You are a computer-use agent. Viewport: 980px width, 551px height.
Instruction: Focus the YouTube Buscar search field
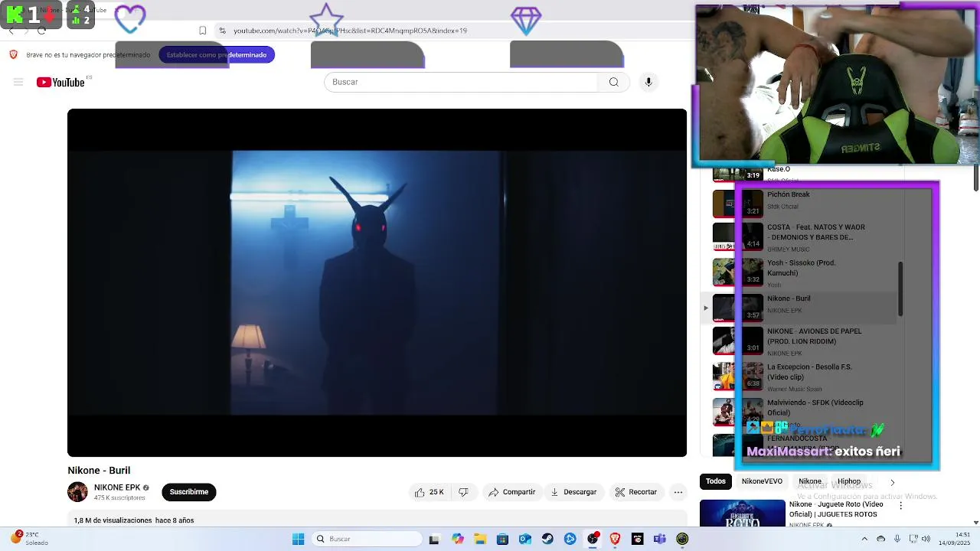(x=462, y=82)
